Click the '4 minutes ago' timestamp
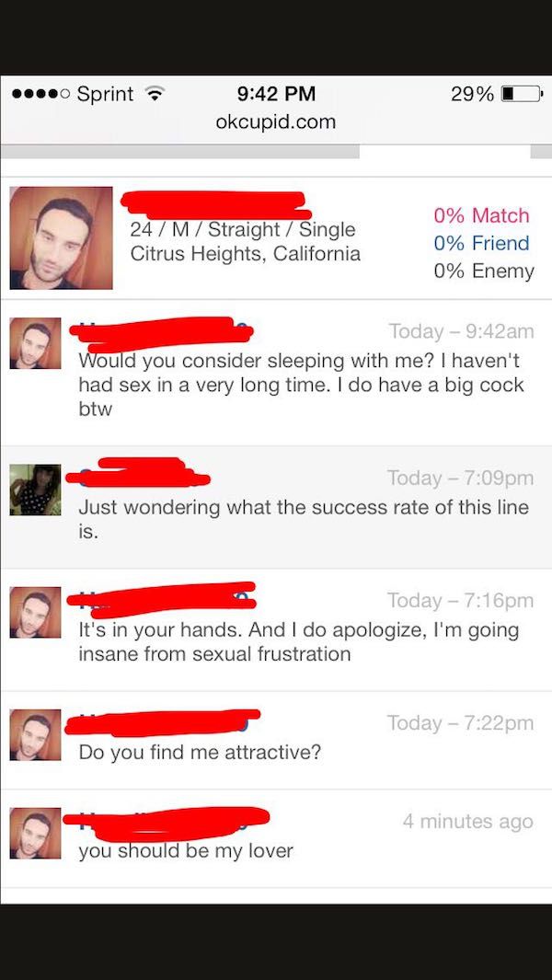The image size is (552, 980). point(467,821)
